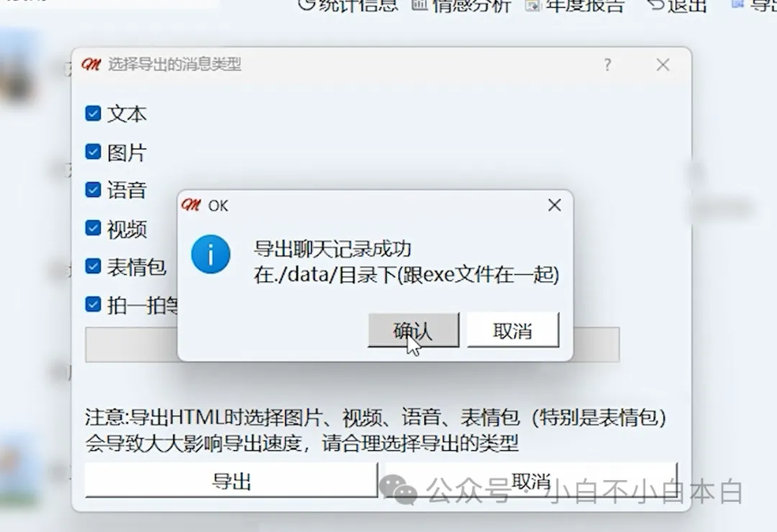Toggle the 图片 checkbox

point(93,151)
